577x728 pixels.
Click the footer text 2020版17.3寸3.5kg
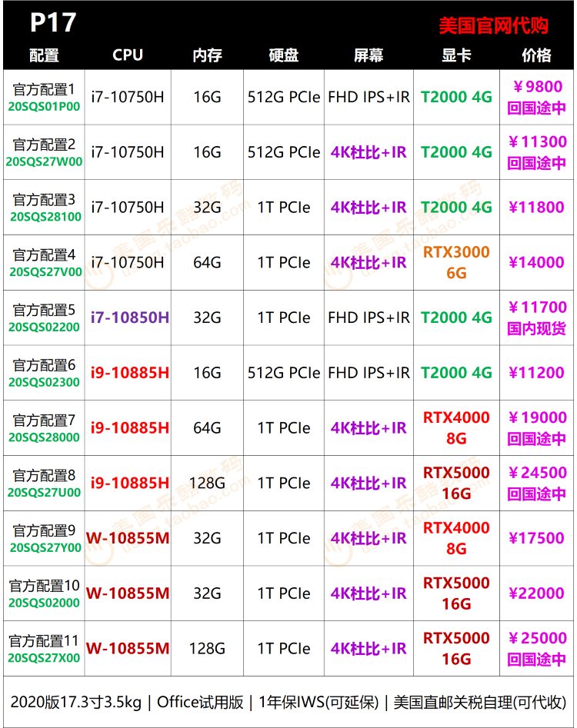[x=75, y=702]
